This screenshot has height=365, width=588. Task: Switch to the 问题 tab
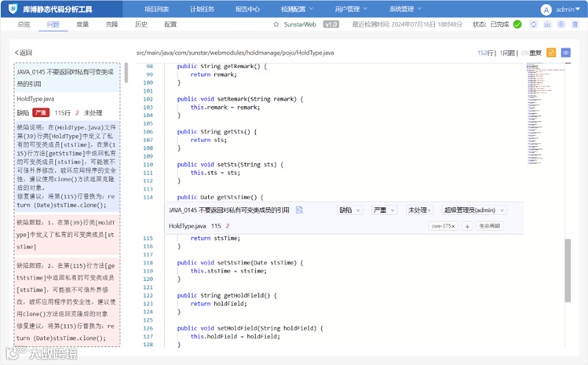pos(53,24)
